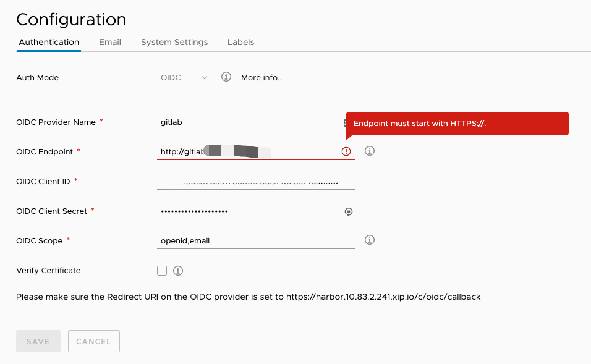Click the 'OIDC Scope' label
Screen dimensions: 591x364
pos(39,241)
